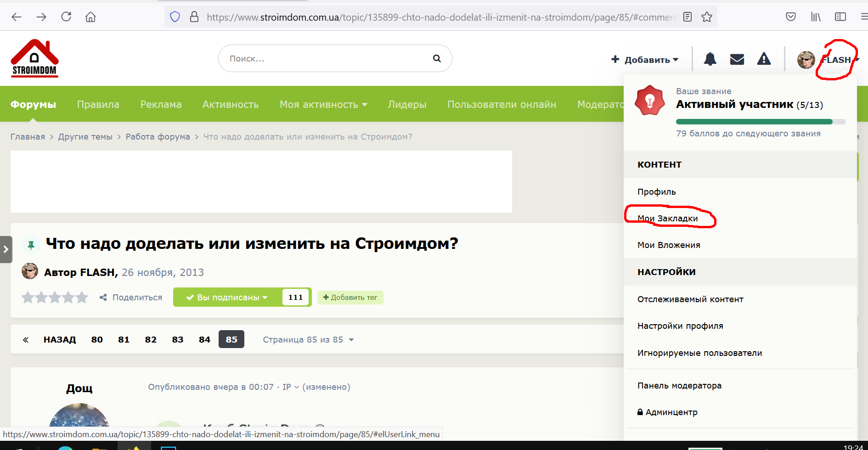Click the Stroimdom house logo

tap(34, 58)
